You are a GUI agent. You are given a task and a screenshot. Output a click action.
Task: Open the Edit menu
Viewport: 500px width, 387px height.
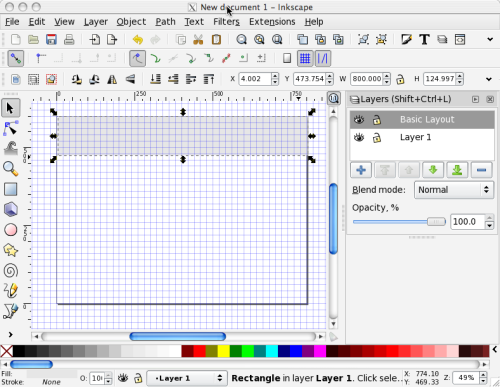click(36, 22)
